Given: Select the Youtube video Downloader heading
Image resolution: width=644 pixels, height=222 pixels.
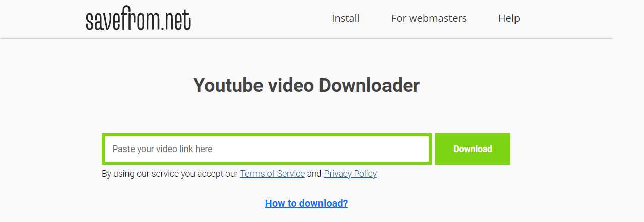Looking at the screenshot, I should tap(306, 85).
